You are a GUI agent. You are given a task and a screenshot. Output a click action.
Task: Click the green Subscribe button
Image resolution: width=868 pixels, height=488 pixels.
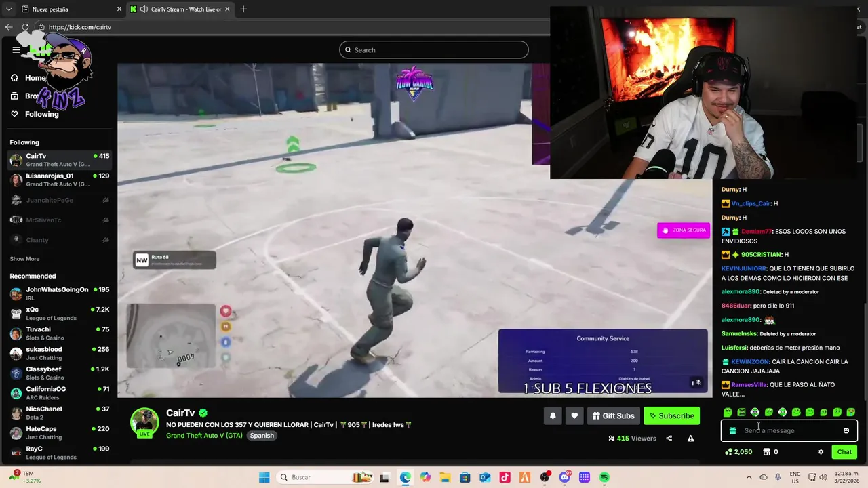(x=671, y=415)
